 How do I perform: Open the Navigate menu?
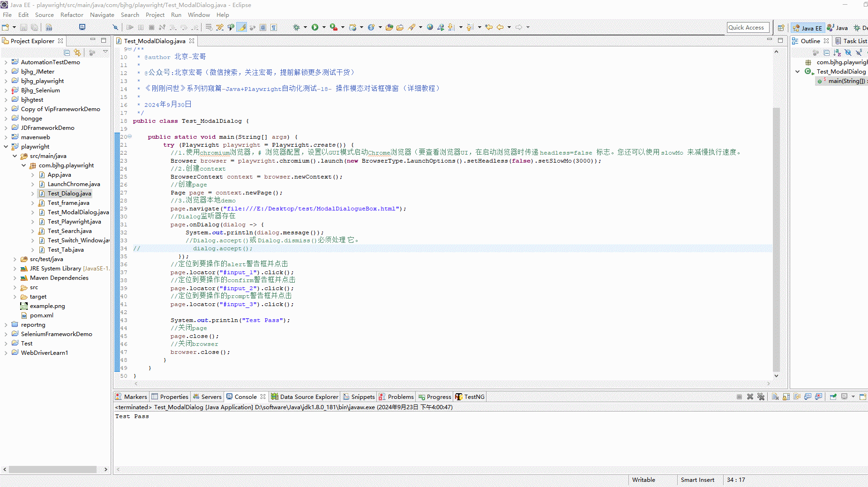coord(102,15)
